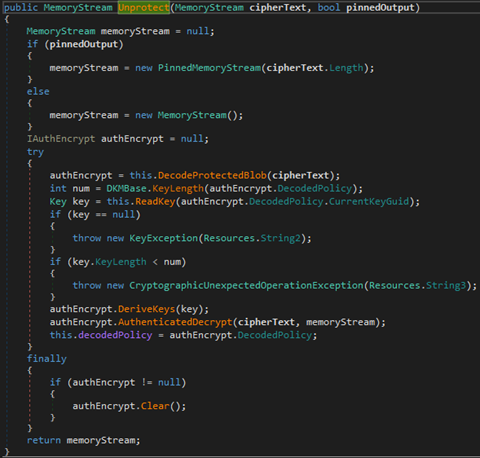The height and width of the screenshot is (458, 480).
Task: Click the Resources.String2 reference
Action: tap(252, 238)
